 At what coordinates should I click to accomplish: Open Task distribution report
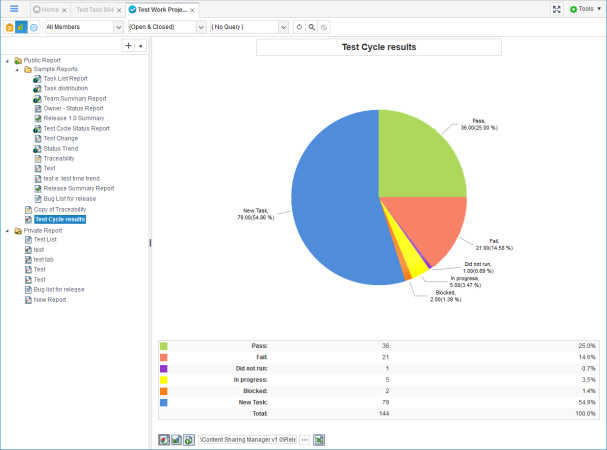tap(65, 88)
